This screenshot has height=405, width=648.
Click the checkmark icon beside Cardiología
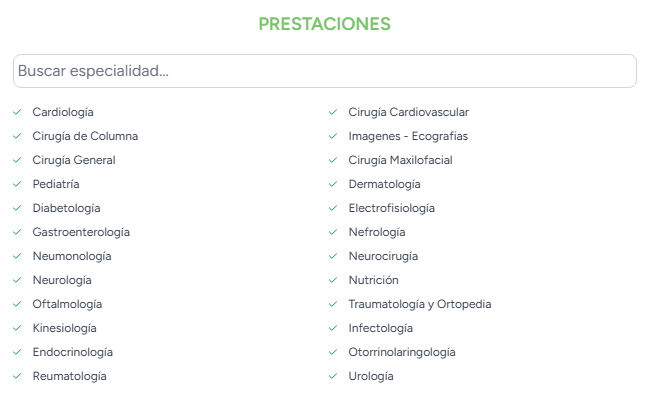[17, 112]
